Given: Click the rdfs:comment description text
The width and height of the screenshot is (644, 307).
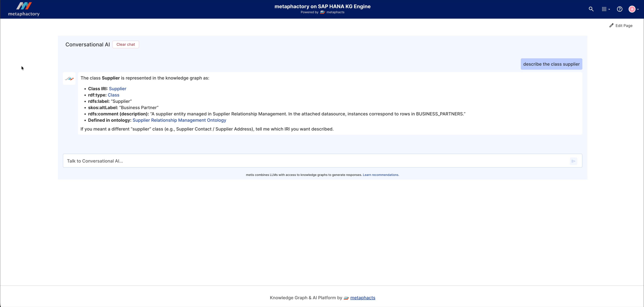Looking at the screenshot, I should 308,114.
